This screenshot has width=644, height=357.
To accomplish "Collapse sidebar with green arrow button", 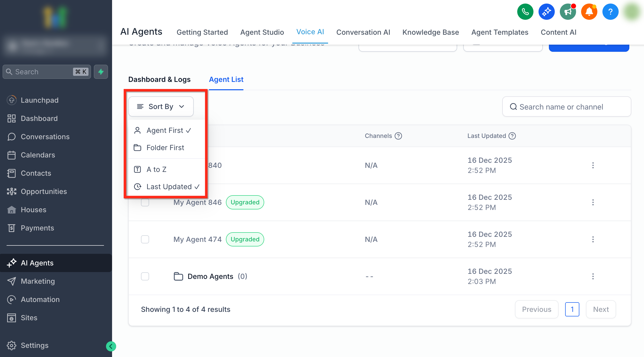I will coord(111,346).
